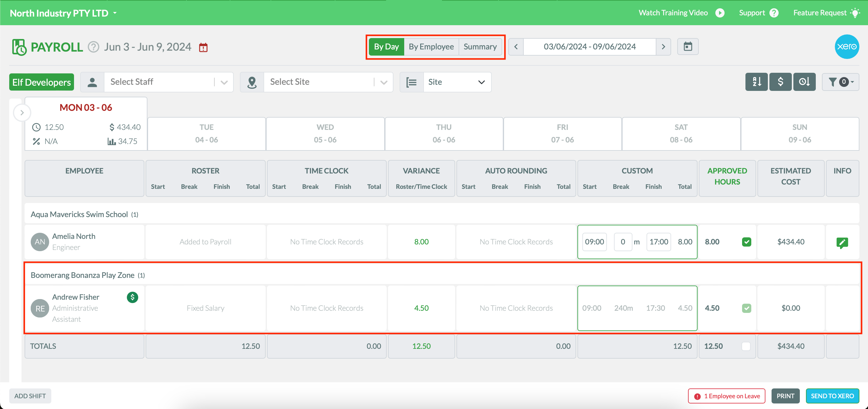Check the TOTALS row approval checkbox
868x409 pixels.
point(747,346)
